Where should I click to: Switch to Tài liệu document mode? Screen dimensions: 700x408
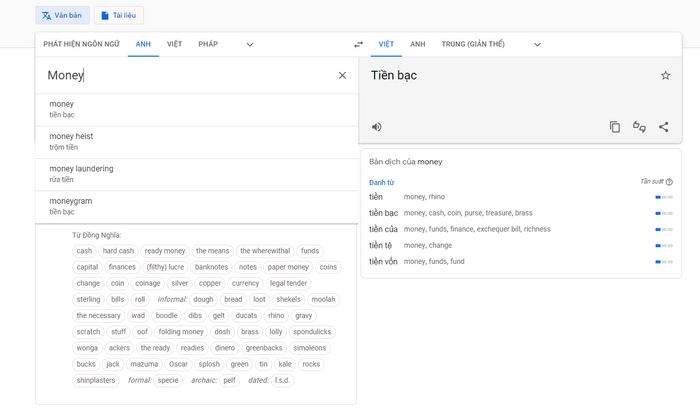[x=118, y=15]
